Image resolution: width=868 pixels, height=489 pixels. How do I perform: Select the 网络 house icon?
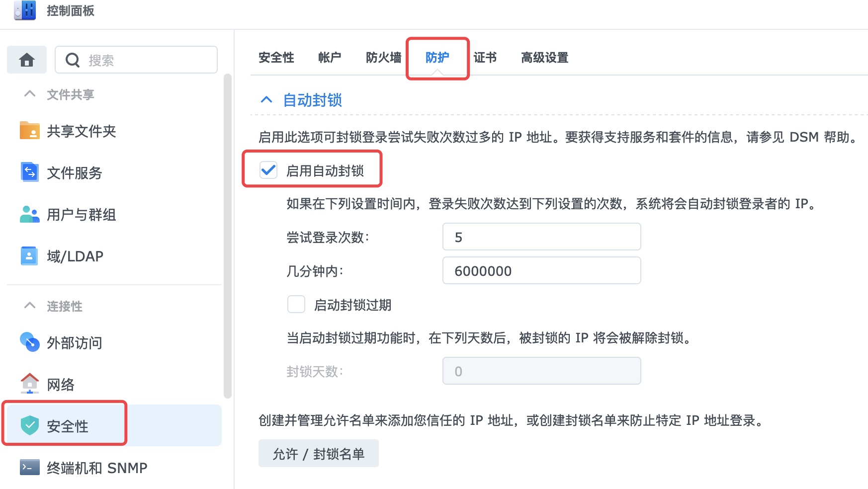(30, 384)
